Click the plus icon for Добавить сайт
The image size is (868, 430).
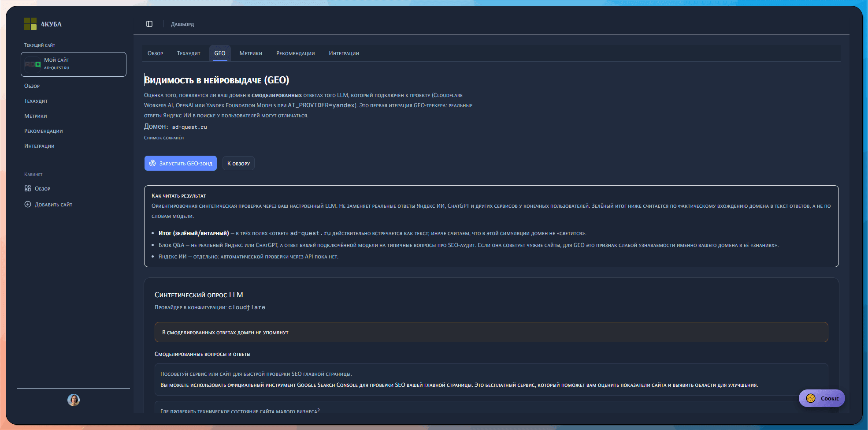pyautogui.click(x=28, y=204)
